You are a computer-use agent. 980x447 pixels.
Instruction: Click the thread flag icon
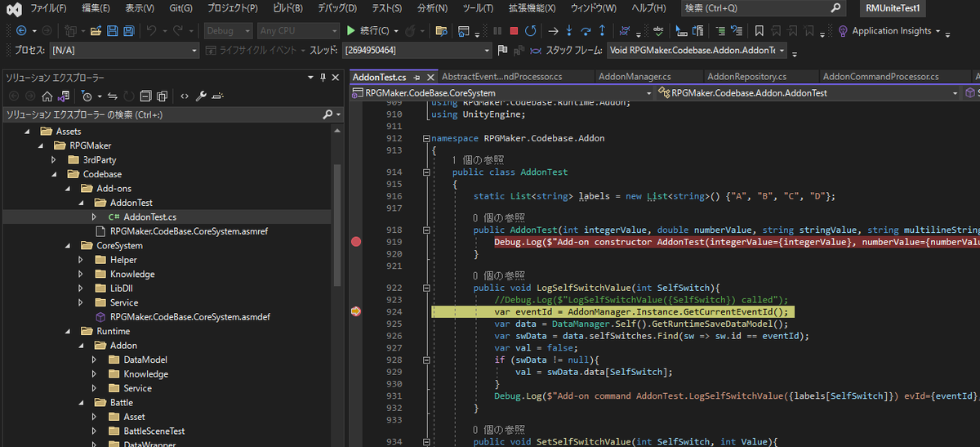coord(501,51)
